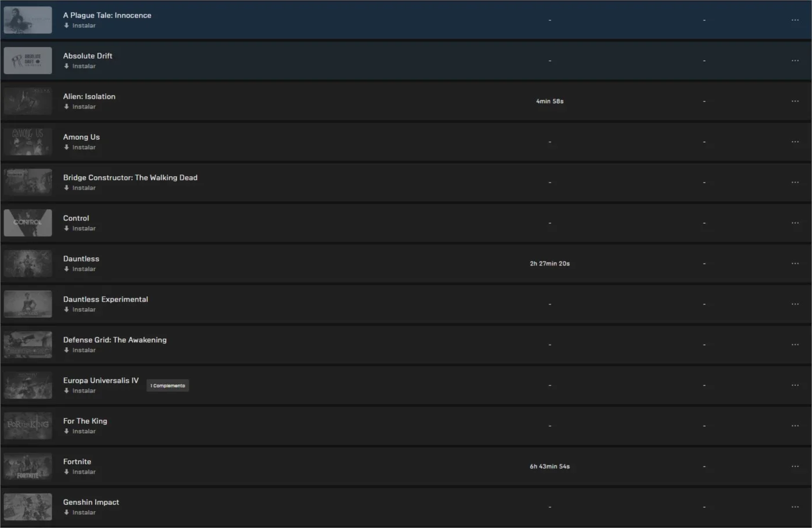Screen dimensions: 812x528
Task: Click Control cover thumbnail
Action: [x=28, y=223]
